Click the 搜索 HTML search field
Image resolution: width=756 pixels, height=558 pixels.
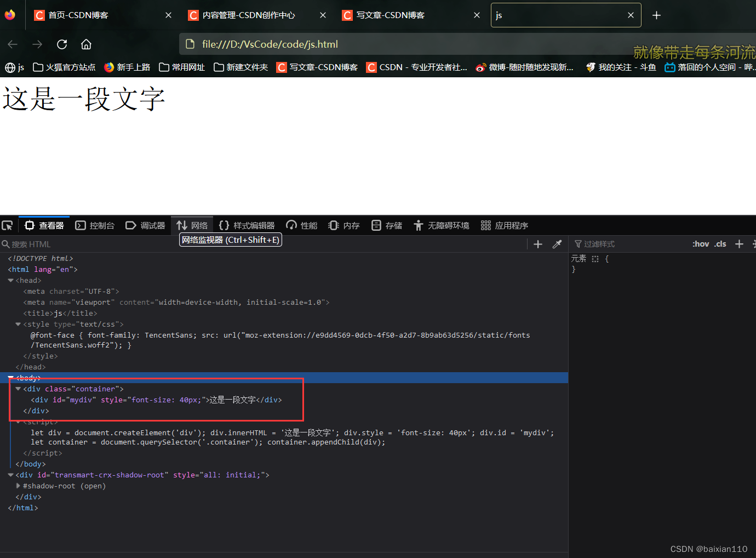tap(263, 244)
